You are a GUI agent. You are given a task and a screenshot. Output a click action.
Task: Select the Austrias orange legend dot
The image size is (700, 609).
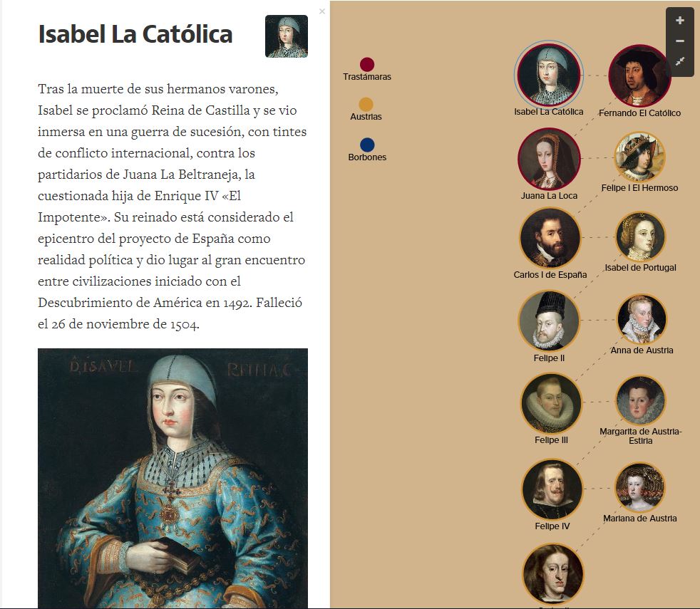366,105
